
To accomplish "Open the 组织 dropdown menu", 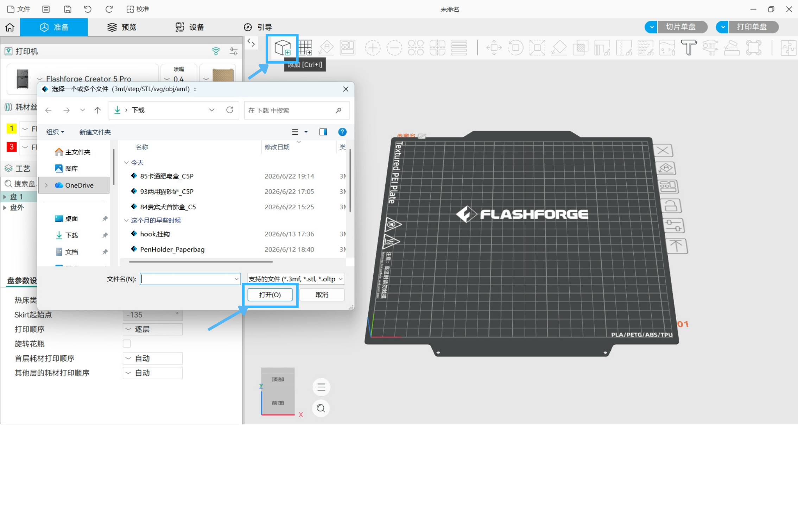I will pos(55,132).
